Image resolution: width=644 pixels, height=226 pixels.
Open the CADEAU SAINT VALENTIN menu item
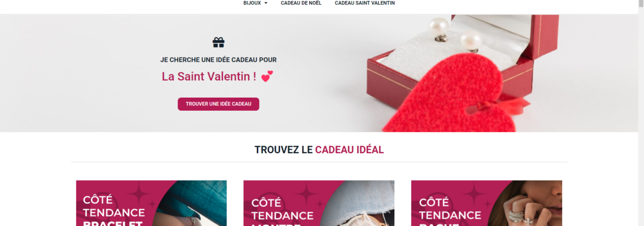coord(365,3)
